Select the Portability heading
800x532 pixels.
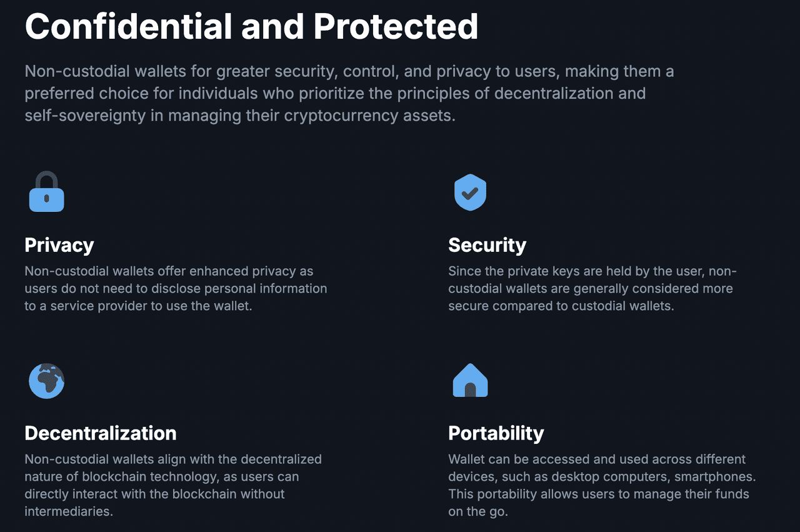coord(496,433)
